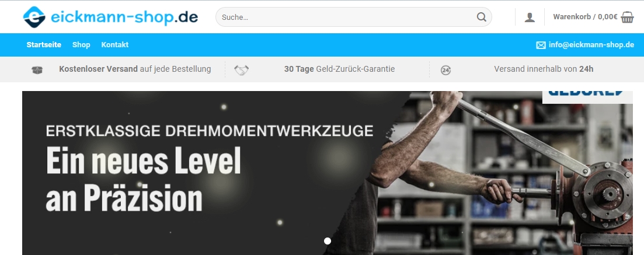Click the info@eickmann-shop.de email link
The height and width of the screenshot is (255, 644).
(591, 45)
